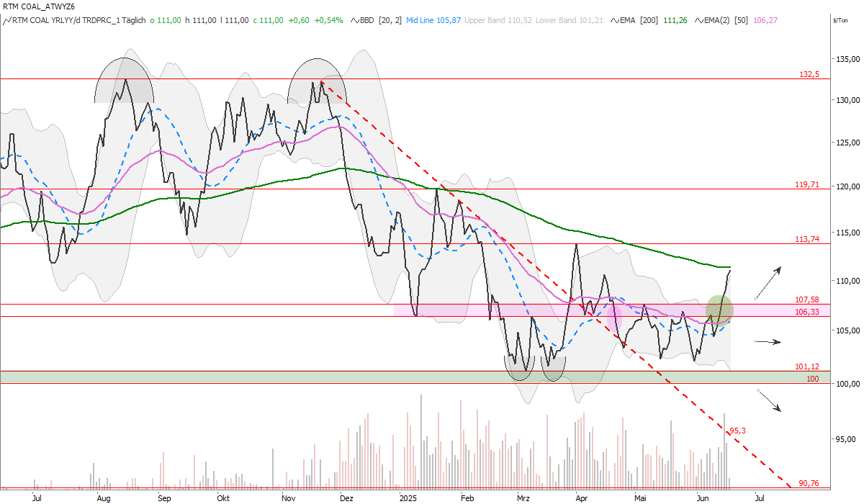
Task: Click the Aug month label on time axis
Action: 104,498
